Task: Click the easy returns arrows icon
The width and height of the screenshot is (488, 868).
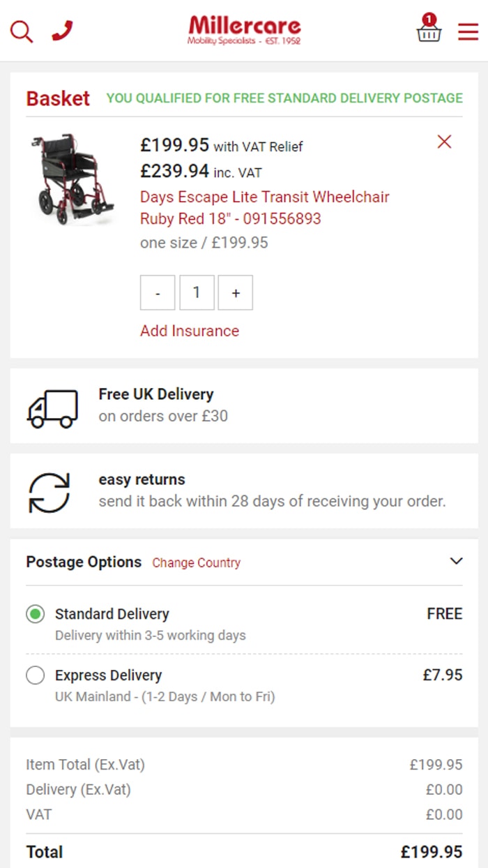Action: (x=49, y=493)
